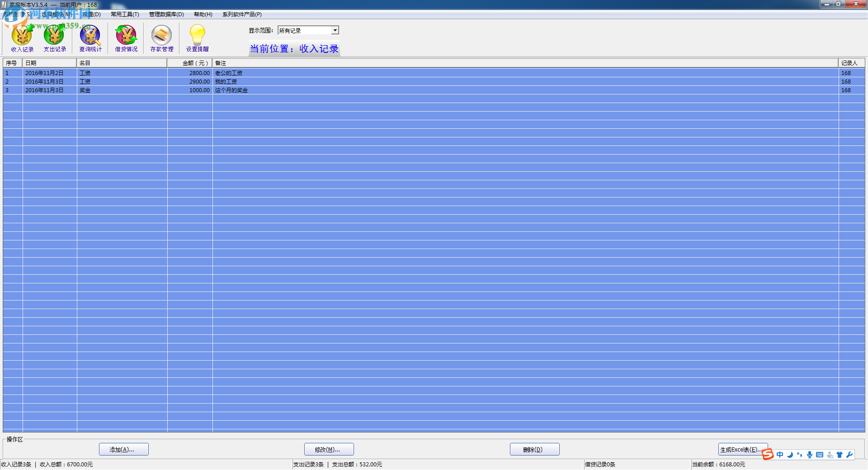Click the note 这个月的奖金
The image size is (868, 470).
coord(231,90)
